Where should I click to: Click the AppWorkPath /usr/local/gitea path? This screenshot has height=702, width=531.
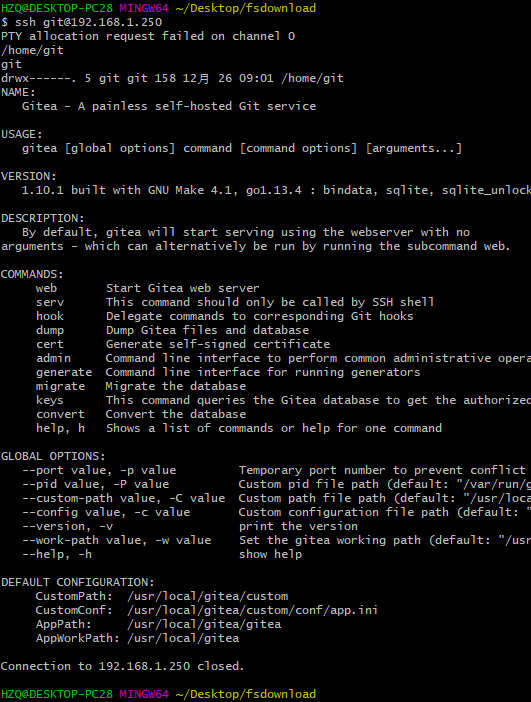tap(183, 638)
